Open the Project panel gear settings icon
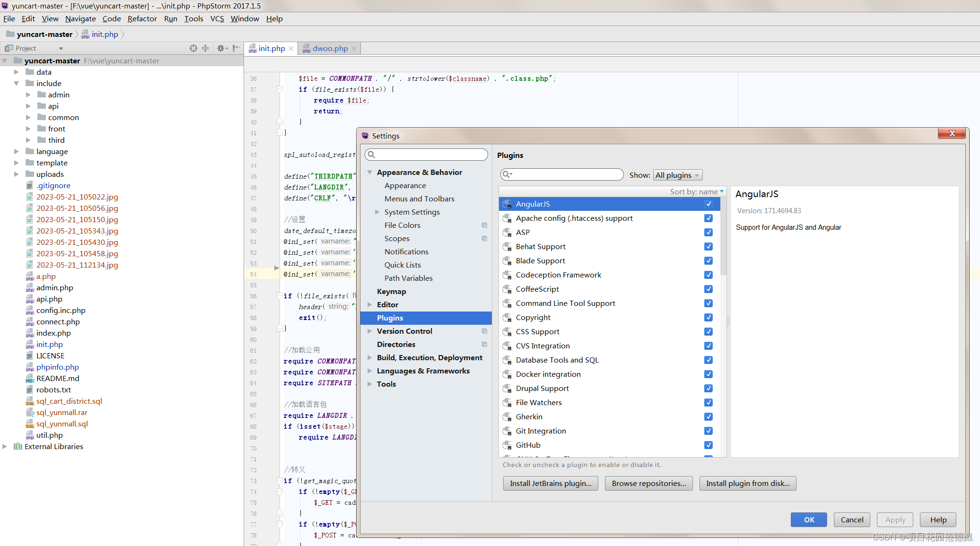Image resolution: width=980 pixels, height=546 pixels. click(x=221, y=48)
